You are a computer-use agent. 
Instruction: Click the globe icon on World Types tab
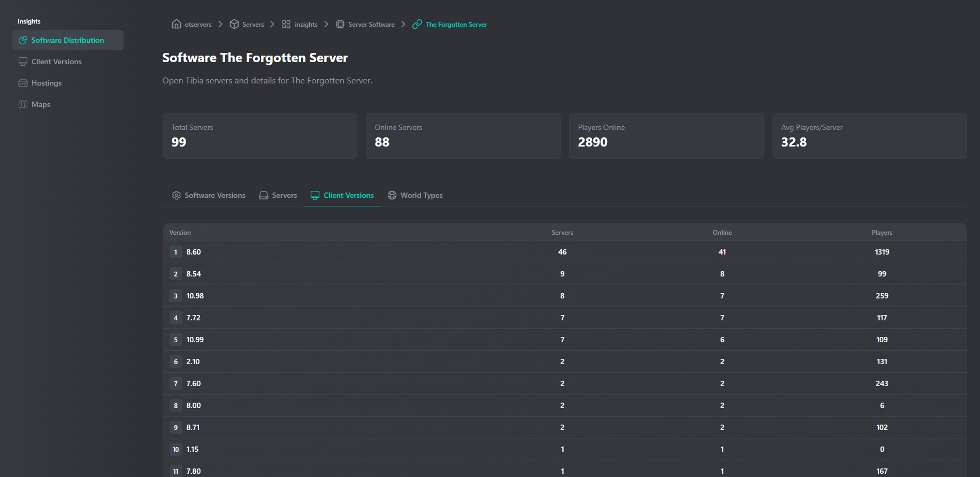pos(392,195)
